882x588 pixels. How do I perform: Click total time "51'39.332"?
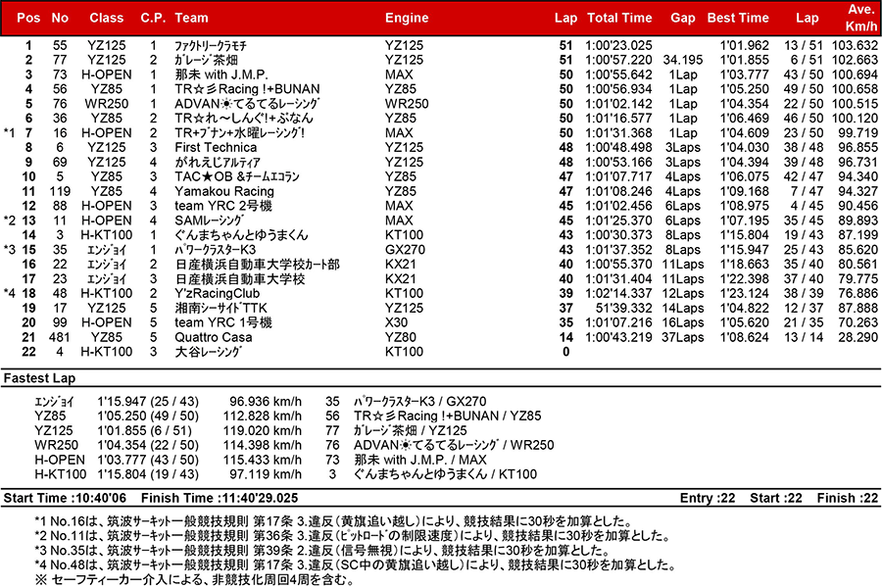tap(624, 308)
